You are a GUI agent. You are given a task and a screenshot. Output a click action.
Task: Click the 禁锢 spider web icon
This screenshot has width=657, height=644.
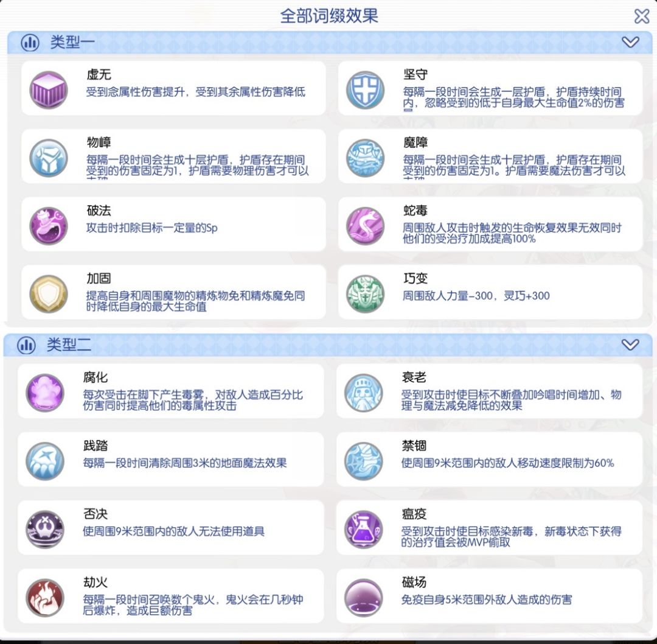point(363,461)
